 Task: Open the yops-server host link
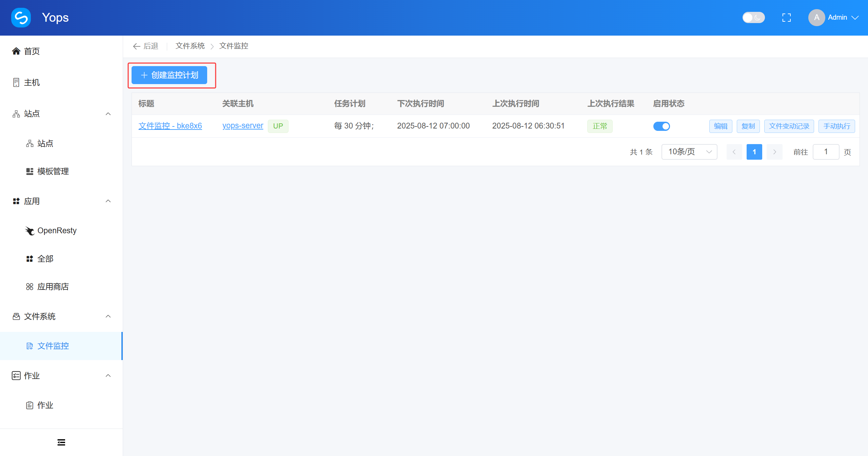click(242, 126)
